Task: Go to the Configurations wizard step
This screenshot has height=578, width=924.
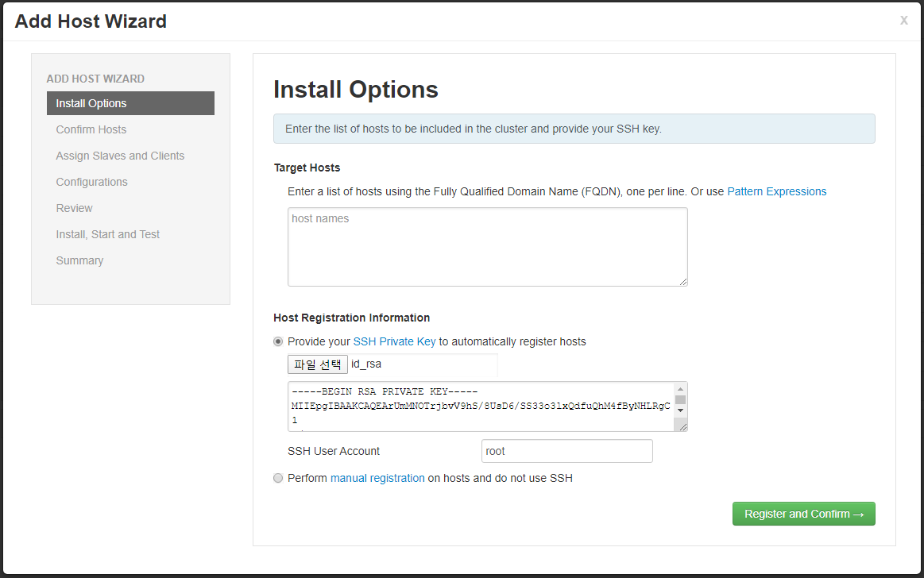Action: pyautogui.click(x=91, y=181)
